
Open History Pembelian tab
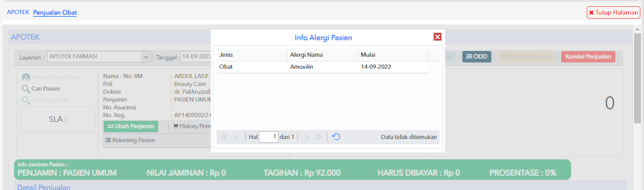(x=192, y=126)
